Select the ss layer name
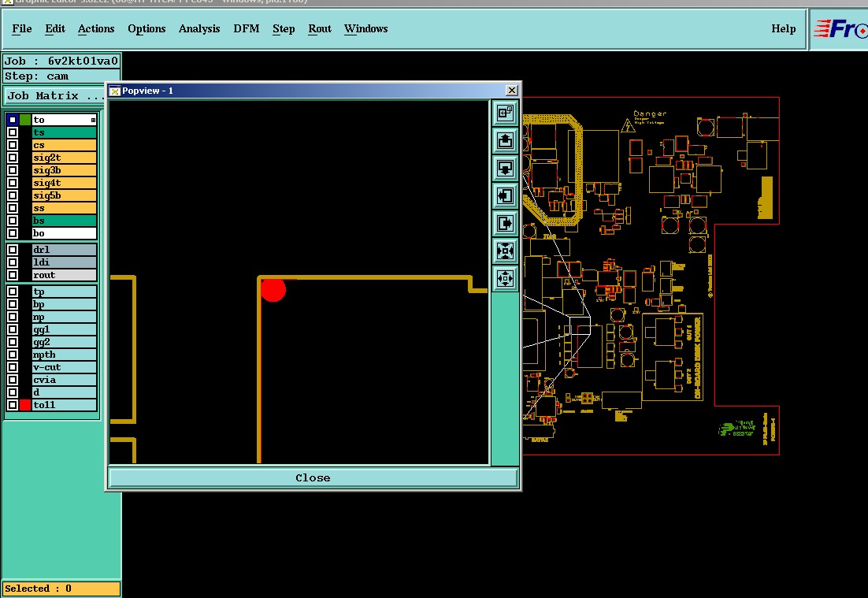 [65, 208]
